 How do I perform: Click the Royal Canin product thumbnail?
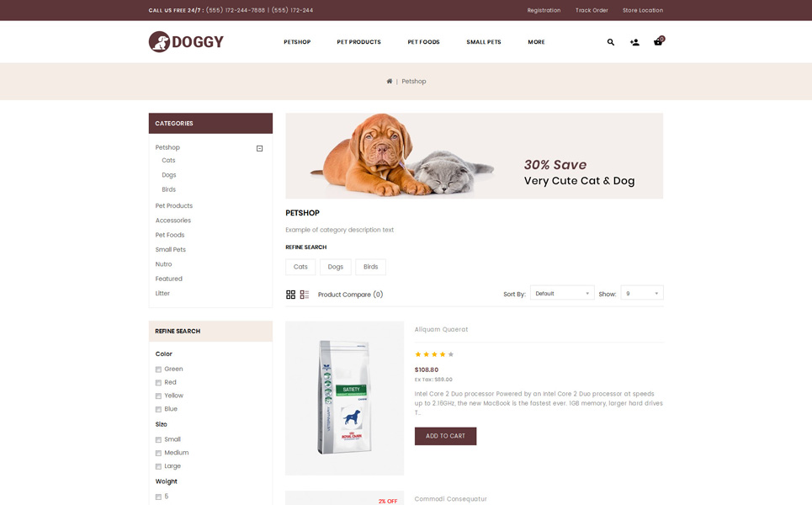(344, 398)
